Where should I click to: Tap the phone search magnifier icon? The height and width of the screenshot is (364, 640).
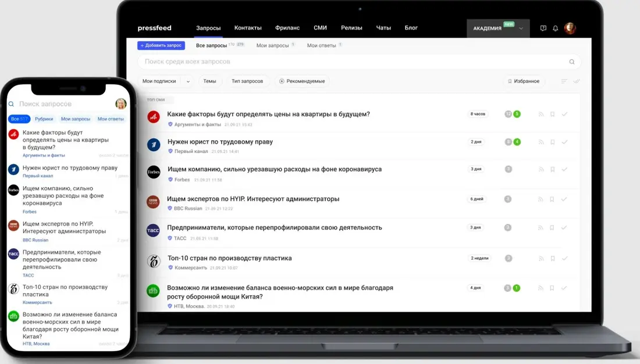[12, 104]
